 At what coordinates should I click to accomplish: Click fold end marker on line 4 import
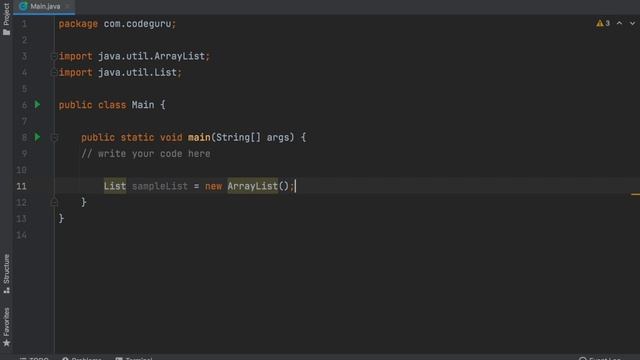pos(54,73)
